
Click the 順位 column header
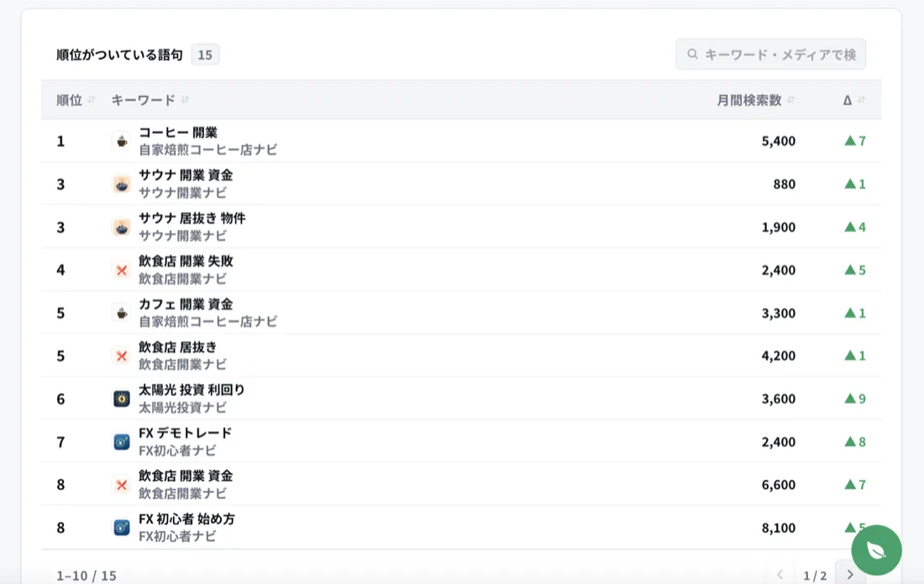69,100
